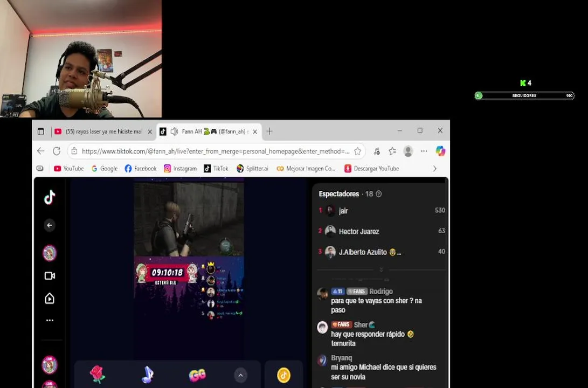Open the Descargar YouTube bookmark
The height and width of the screenshot is (388, 588).
click(372, 169)
